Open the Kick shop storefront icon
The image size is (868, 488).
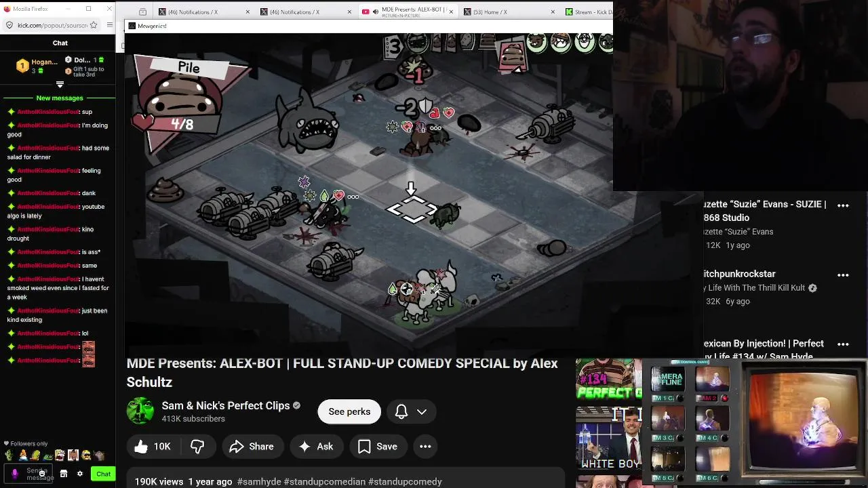point(64,474)
